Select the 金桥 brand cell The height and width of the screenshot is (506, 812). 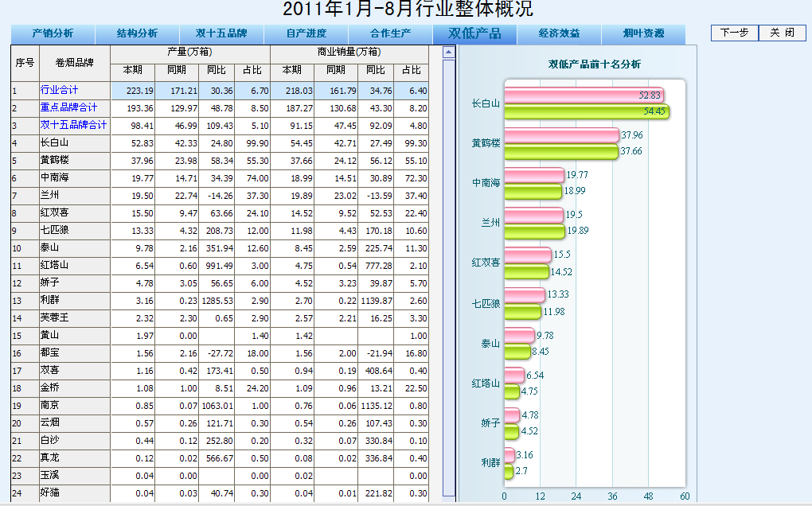point(75,388)
